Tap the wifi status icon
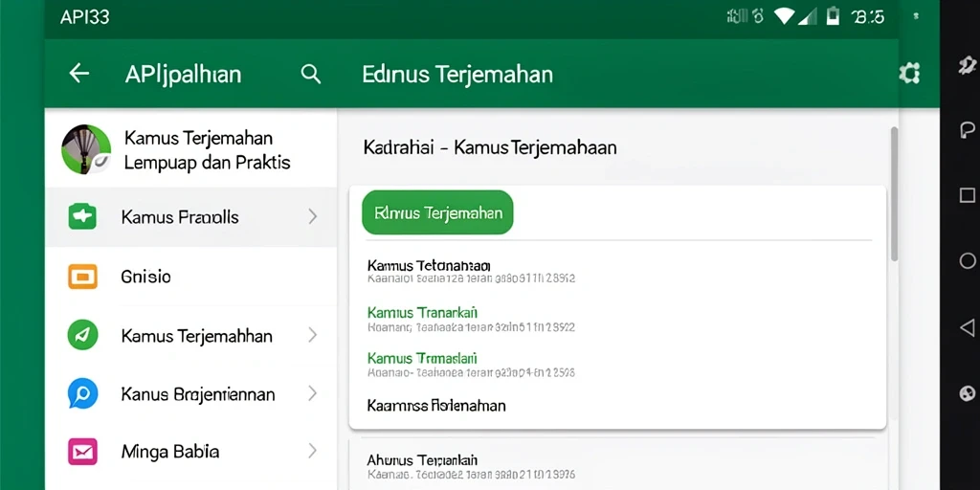Image resolution: width=980 pixels, height=490 pixels. 784,16
